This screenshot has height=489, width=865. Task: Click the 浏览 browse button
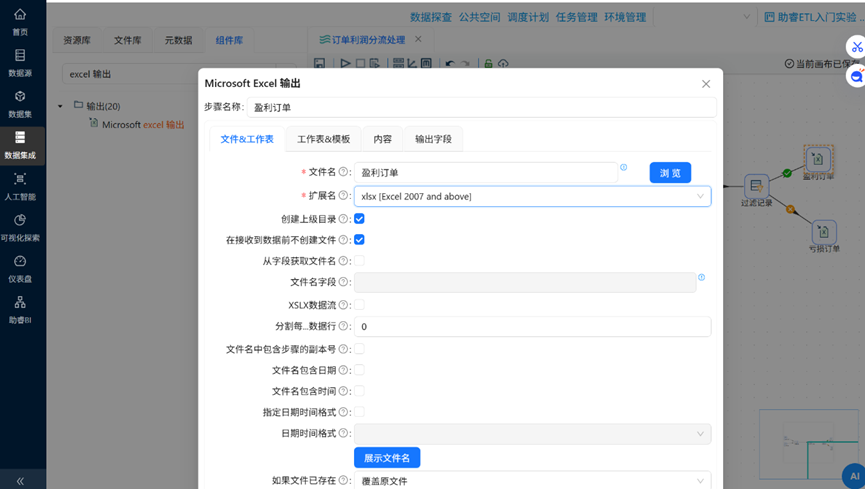coord(670,173)
